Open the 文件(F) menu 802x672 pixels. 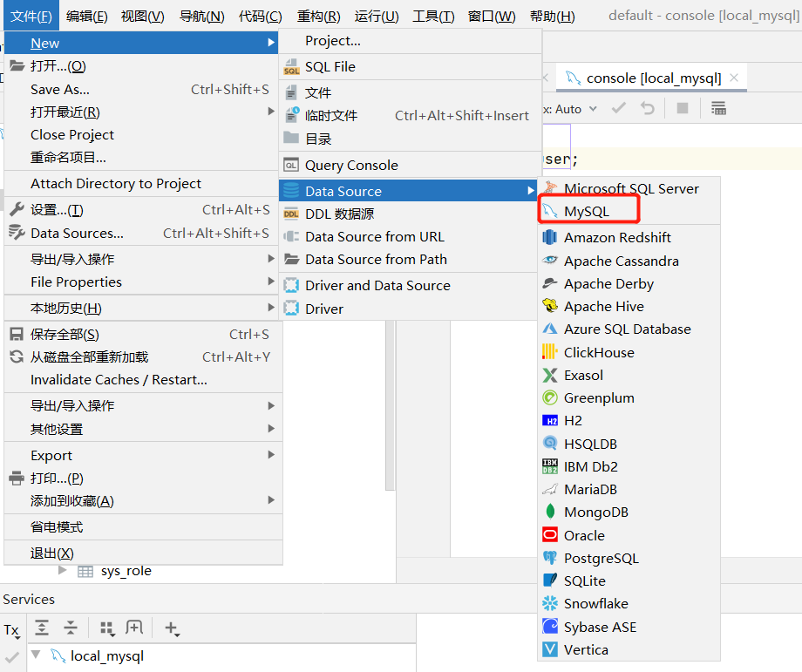(31, 16)
